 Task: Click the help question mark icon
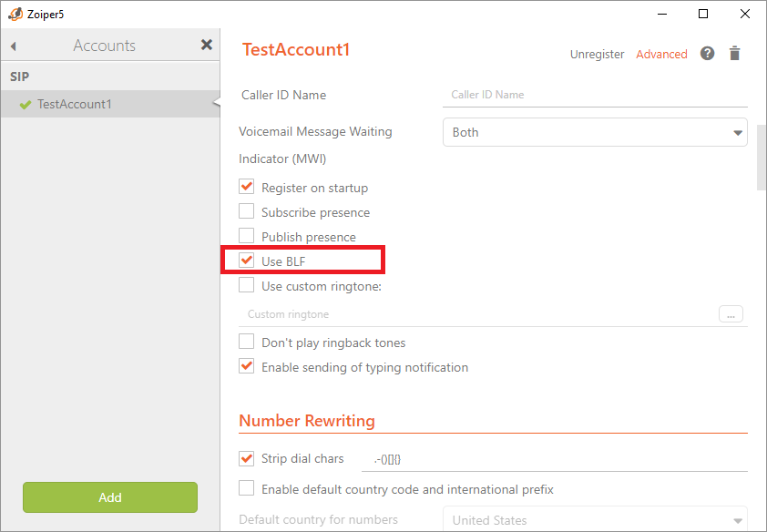pos(707,54)
